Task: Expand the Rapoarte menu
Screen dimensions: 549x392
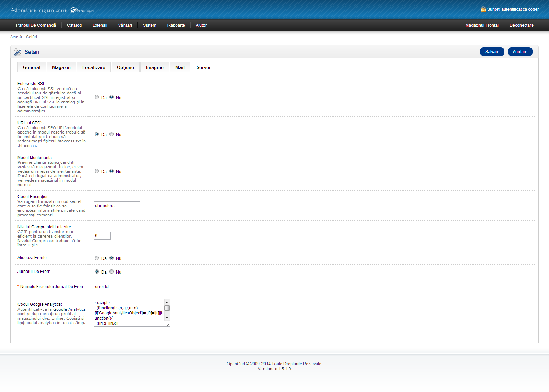Action: [176, 25]
